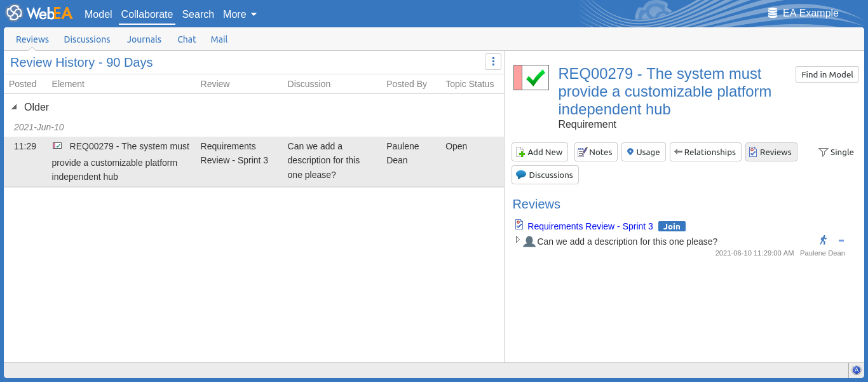Click the status bar 'A' icon
Image resolution: width=868 pixels, height=382 pixels.
click(856, 370)
